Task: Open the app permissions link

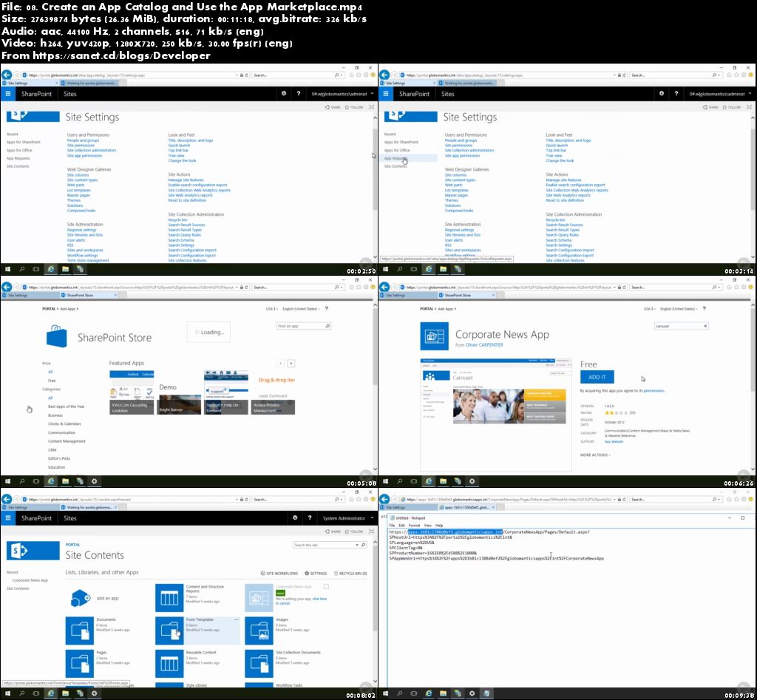Action: point(654,390)
